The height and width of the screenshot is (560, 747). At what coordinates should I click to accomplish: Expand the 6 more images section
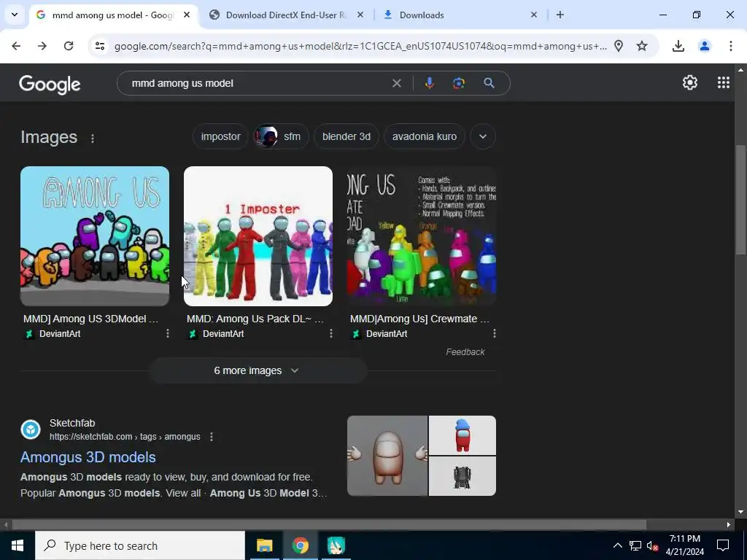(258, 370)
